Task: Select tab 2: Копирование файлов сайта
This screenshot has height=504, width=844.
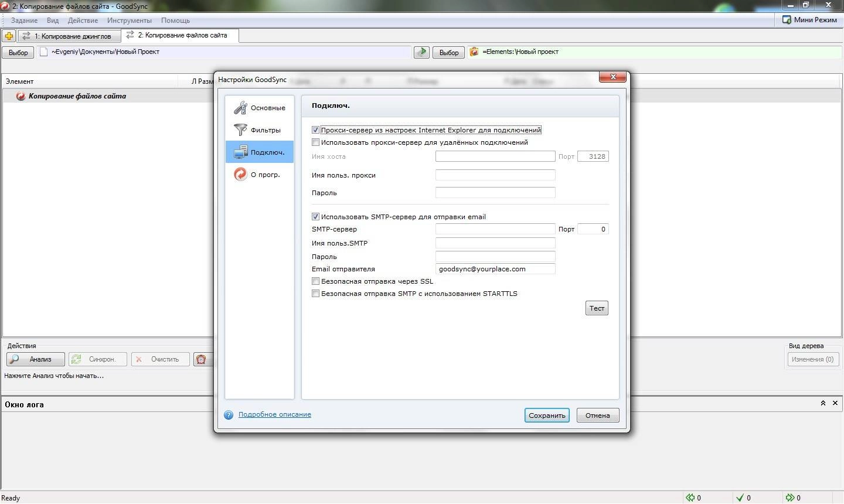Action: 180,35
